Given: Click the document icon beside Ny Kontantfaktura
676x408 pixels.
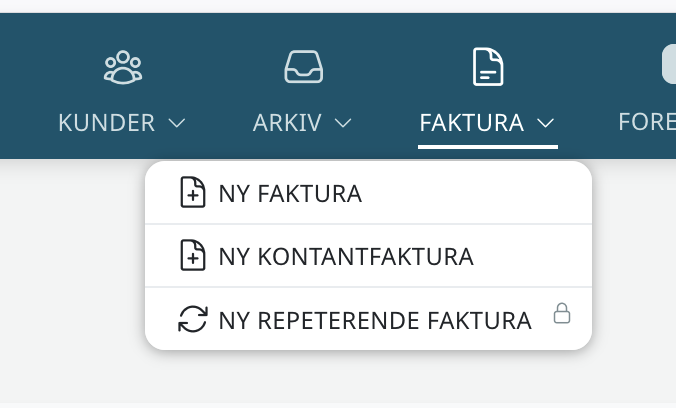Looking at the screenshot, I should point(192,256).
